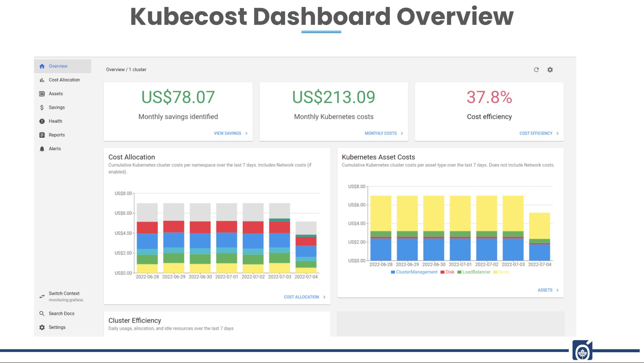
Task: Expand the VIEW SAVINGS chevron link
Action: pos(246,133)
